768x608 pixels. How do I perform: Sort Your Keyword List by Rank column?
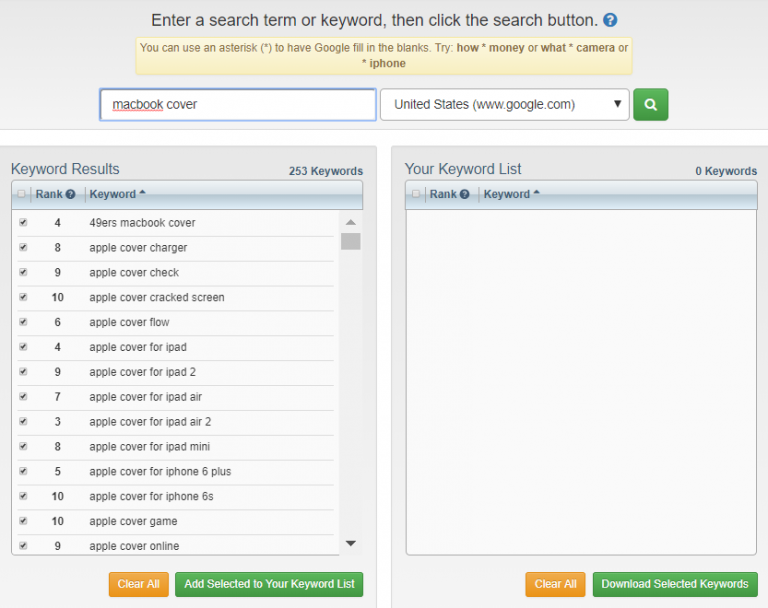tap(443, 195)
